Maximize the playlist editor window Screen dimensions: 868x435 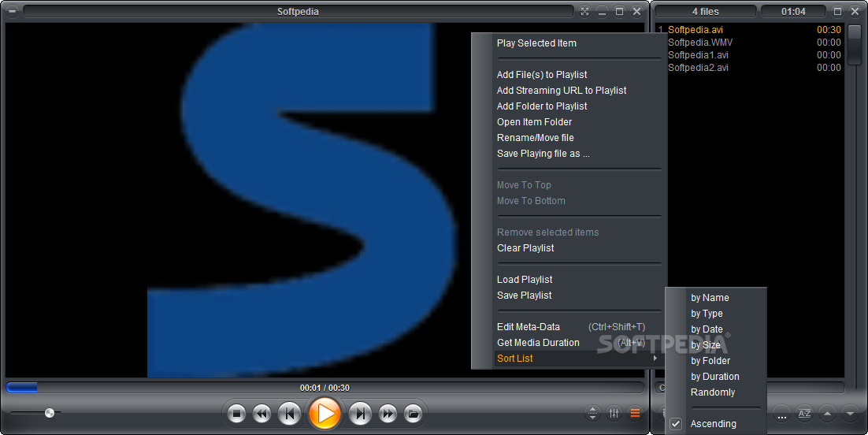837,12
